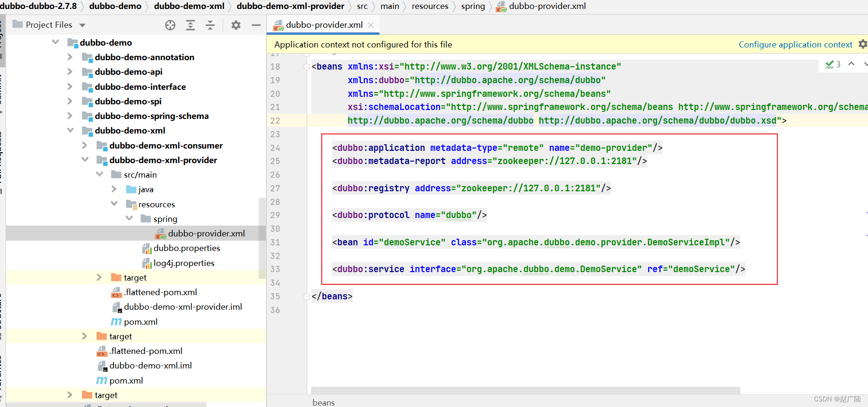Expand the dubbo-demo-annotation module
The height and width of the screenshot is (407, 868).
pos(70,57)
